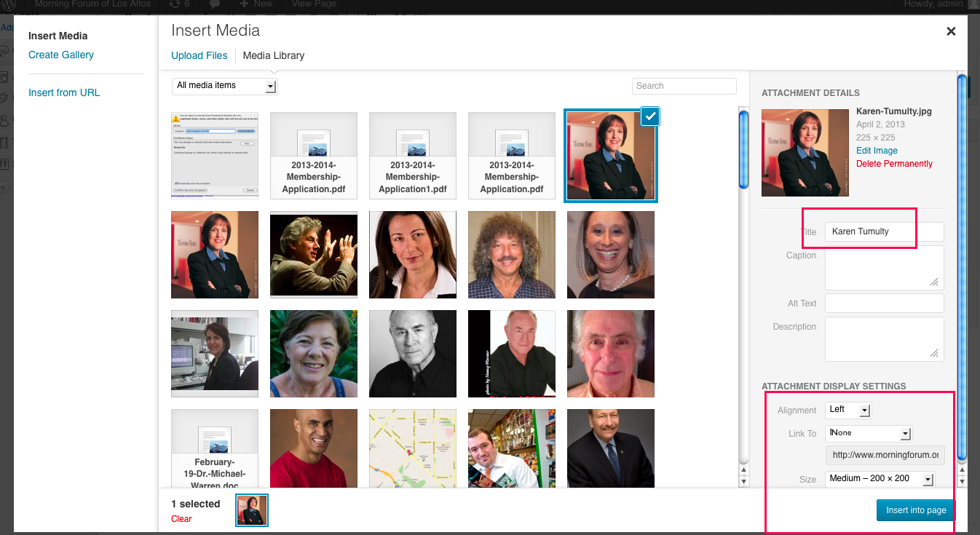The image size is (980, 535).
Task: Select the bald man in red shirt thumbnail
Action: [314, 448]
